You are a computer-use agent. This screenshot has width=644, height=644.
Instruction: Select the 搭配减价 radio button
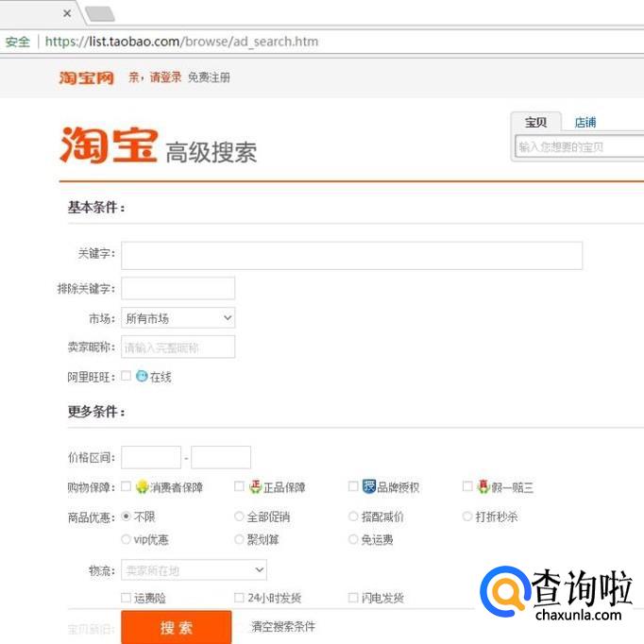[353, 517]
